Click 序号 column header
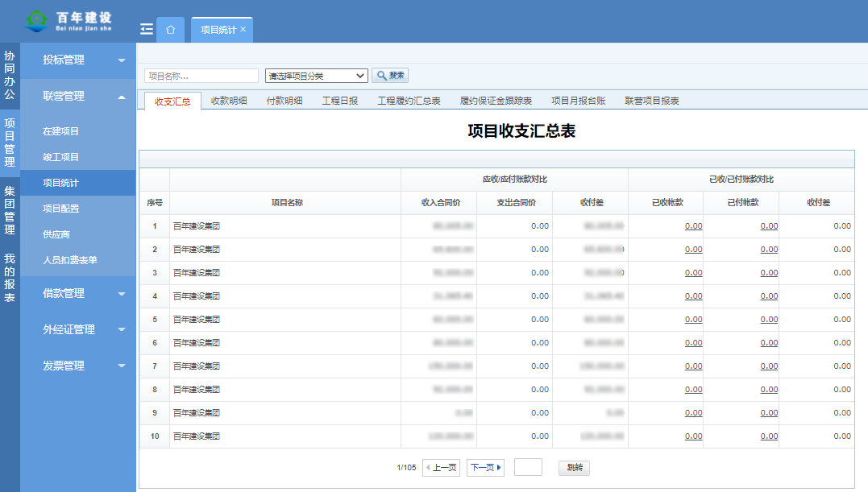 point(155,203)
